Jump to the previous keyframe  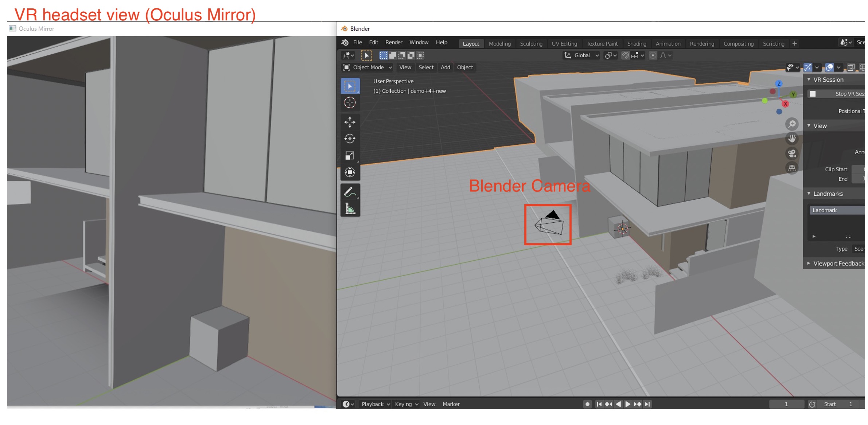tap(608, 404)
